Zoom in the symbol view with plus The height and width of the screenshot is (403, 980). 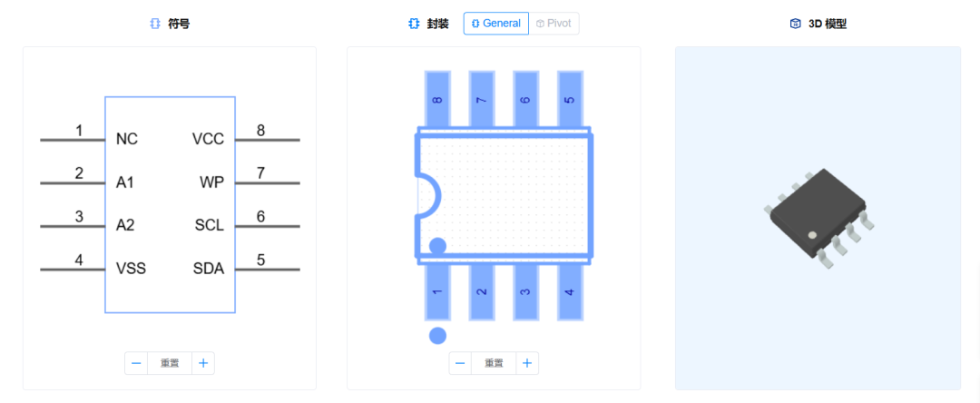(203, 363)
